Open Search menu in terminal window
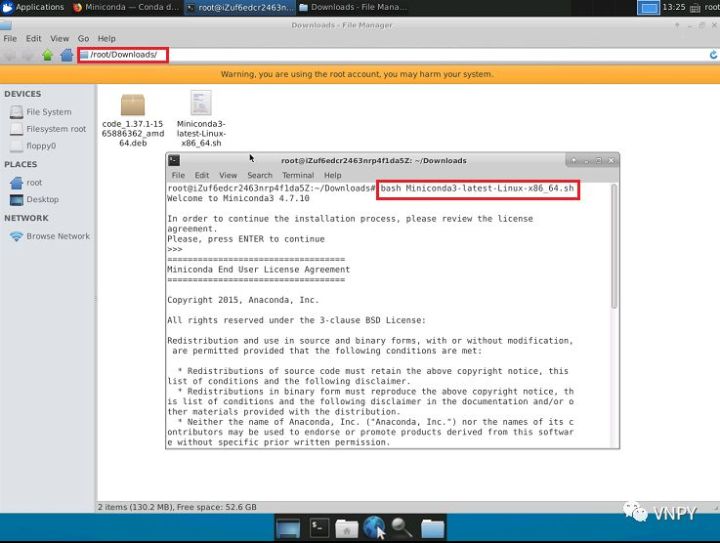Image resolution: width=720 pixels, height=543 pixels. point(259,175)
